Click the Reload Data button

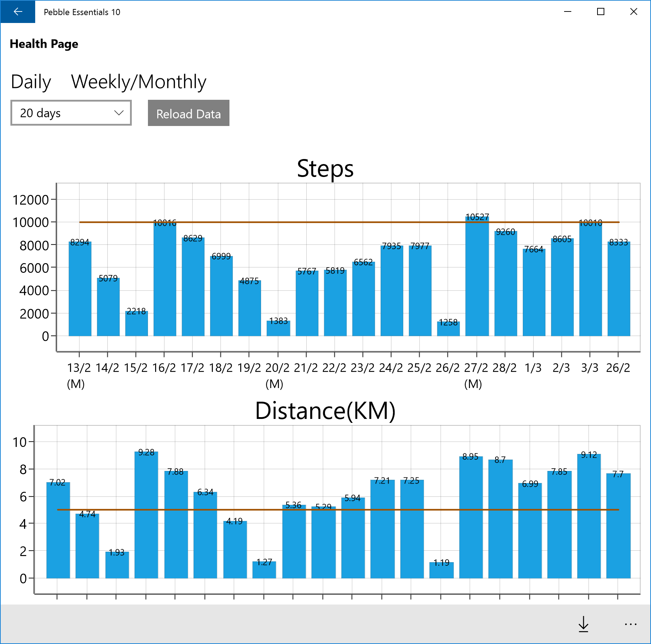tap(189, 113)
